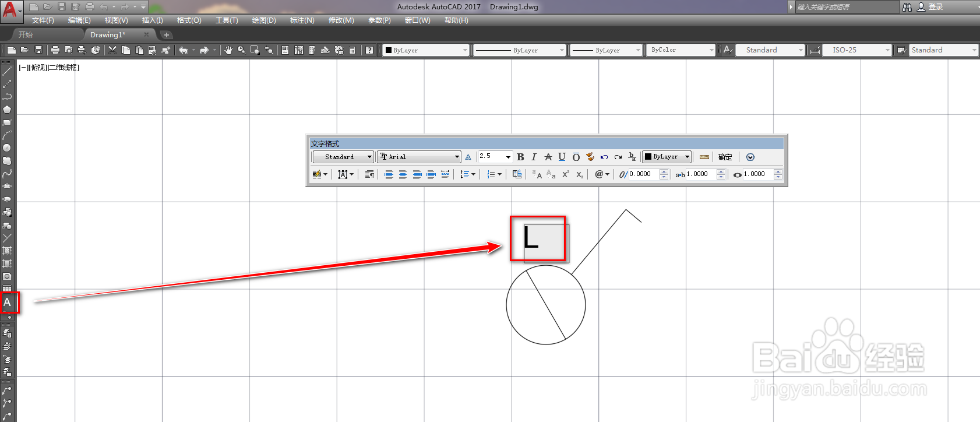
Task: Click the Zoom realtime magnifier icon
Action: point(241,50)
